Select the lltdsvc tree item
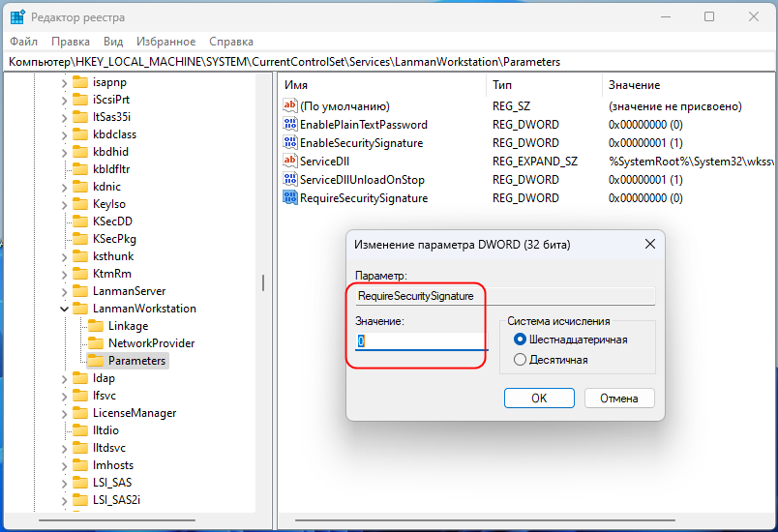The height and width of the screenshot is (532, 778). [109, 448]
